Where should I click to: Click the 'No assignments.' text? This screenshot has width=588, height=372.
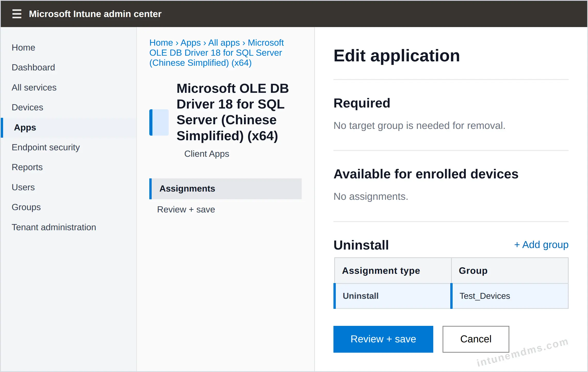(x=371, y=196)
